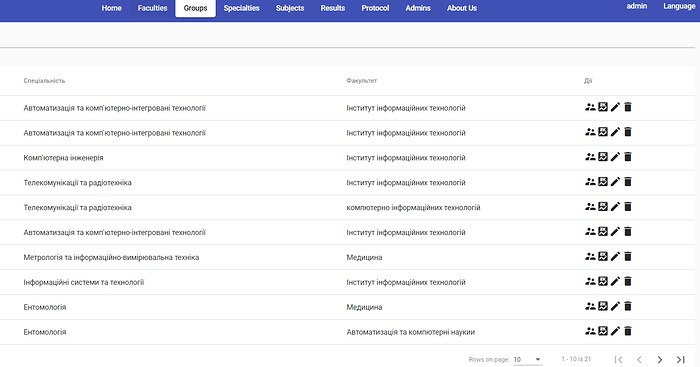Go to the Subjects tab
700x367 pixels.
290,8
